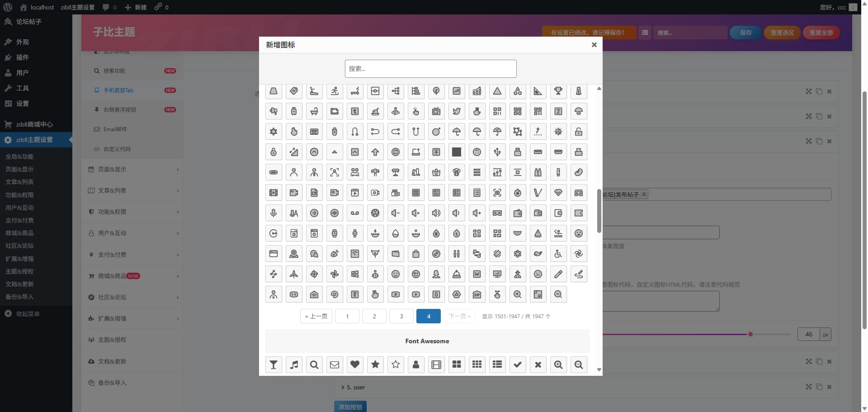Click the 搜索 input in the icon dialog
The height and width of the screenshot is (412, 868).
click(430, 68)
